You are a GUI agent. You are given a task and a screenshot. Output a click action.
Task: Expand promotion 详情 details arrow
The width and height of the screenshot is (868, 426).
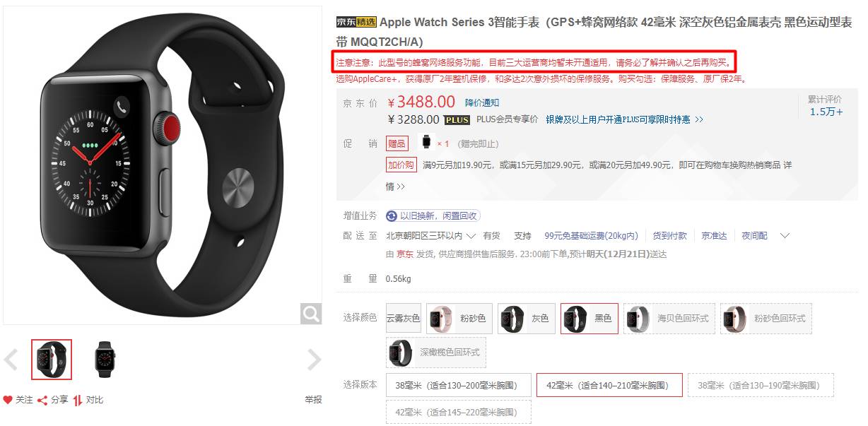point(395,187)
